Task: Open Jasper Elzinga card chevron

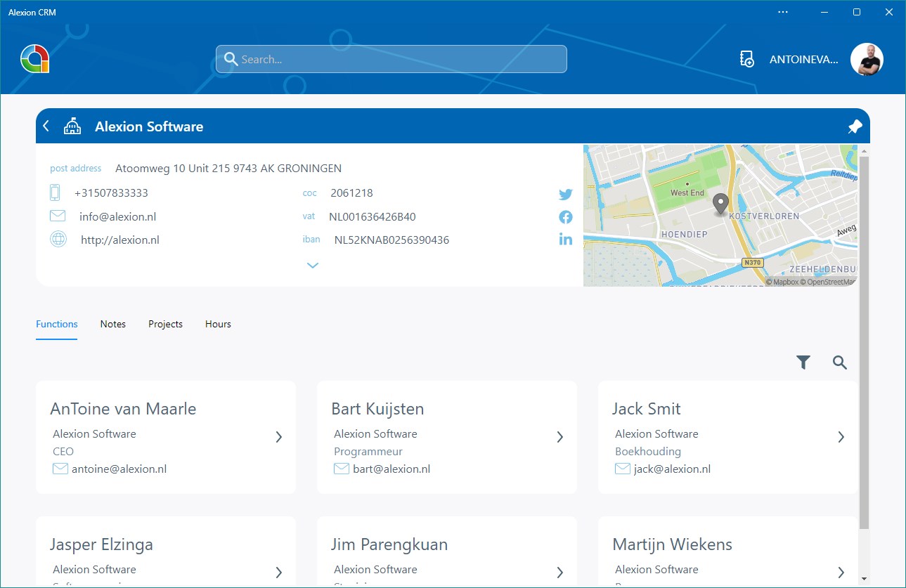Action: coord(279,573)
